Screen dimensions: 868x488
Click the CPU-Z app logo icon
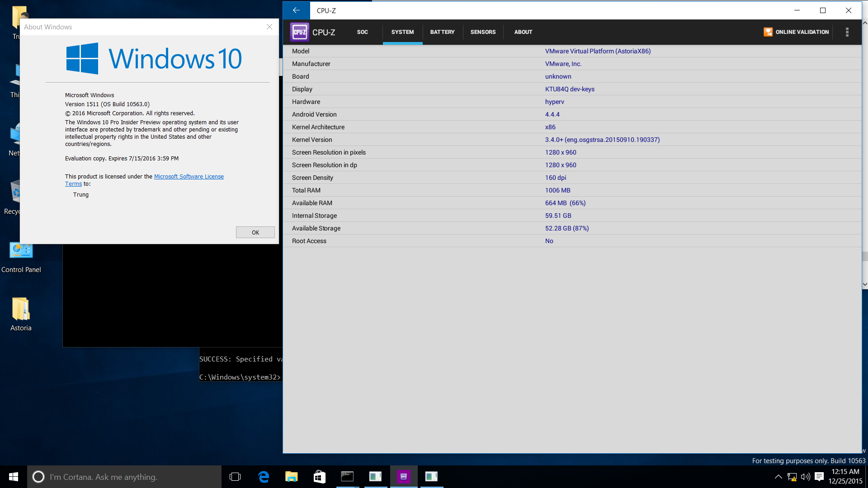coord(300,32)
